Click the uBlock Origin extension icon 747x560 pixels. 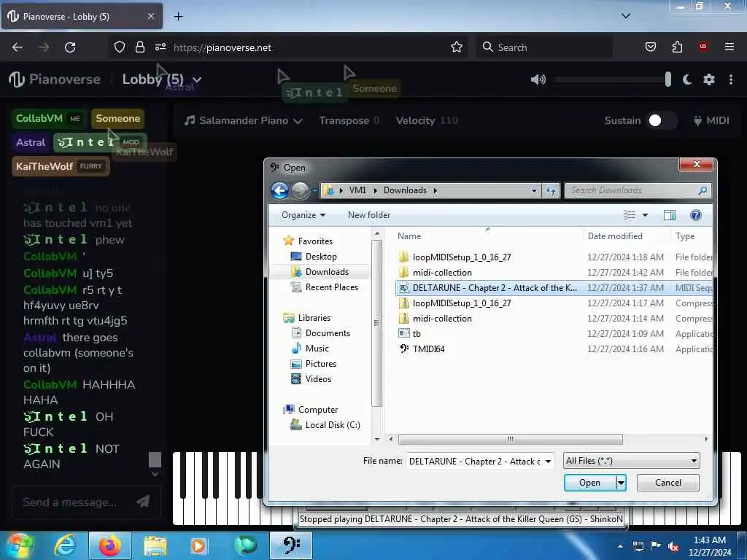703,47
